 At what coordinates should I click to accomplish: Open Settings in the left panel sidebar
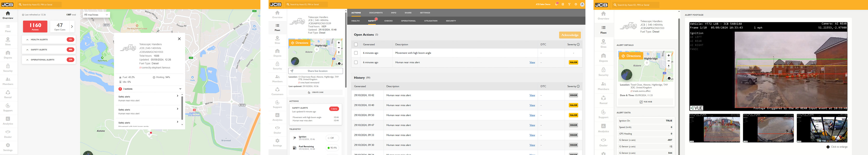[8, 147]
